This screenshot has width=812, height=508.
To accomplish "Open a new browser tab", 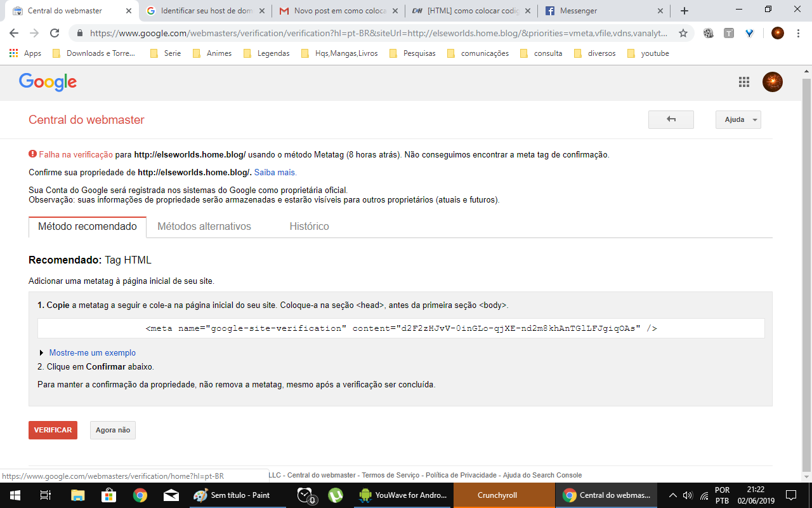I will pos(684,11).
